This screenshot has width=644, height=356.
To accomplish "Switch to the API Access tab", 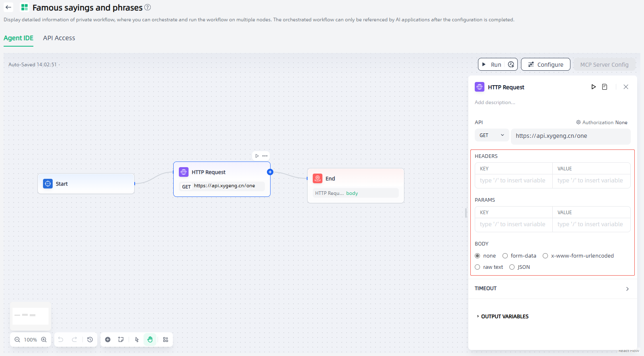I will [59, 38].
